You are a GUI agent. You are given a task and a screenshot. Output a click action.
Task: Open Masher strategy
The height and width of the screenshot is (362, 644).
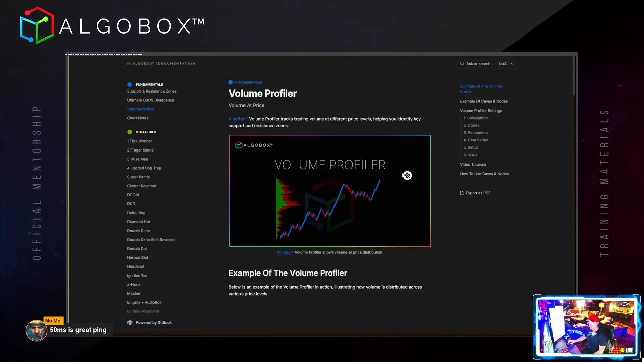(x=133, y=294)
